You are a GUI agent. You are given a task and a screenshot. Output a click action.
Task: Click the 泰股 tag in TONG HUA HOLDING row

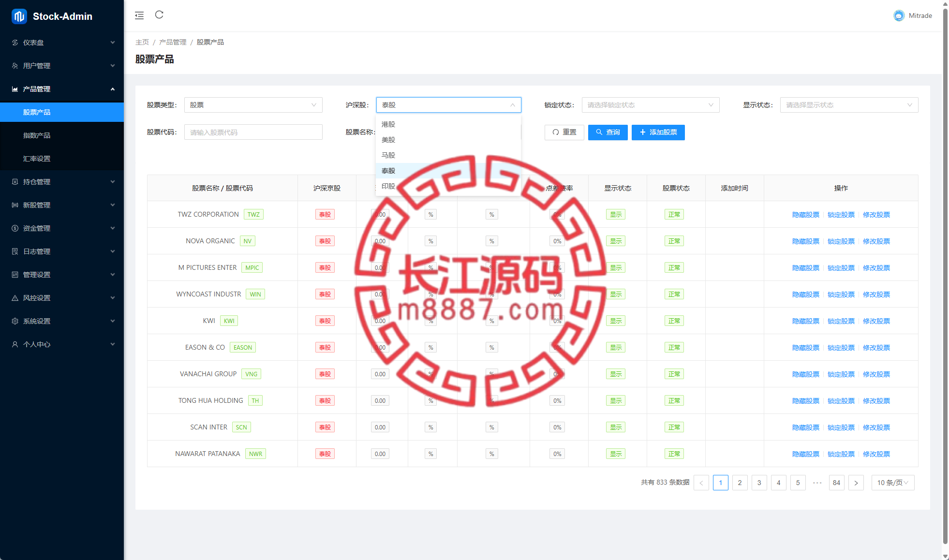point(325,401)
